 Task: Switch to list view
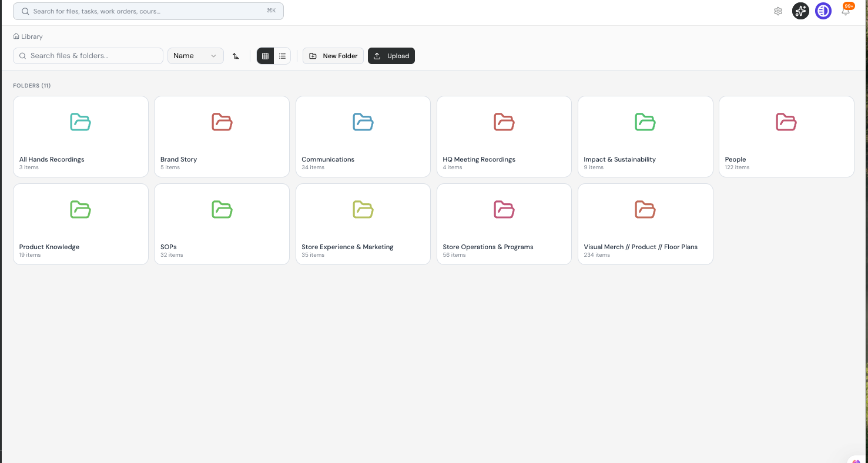coord(282,56)
